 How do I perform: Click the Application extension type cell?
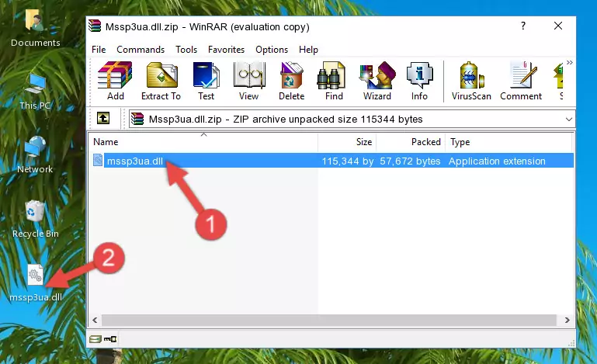497,161
